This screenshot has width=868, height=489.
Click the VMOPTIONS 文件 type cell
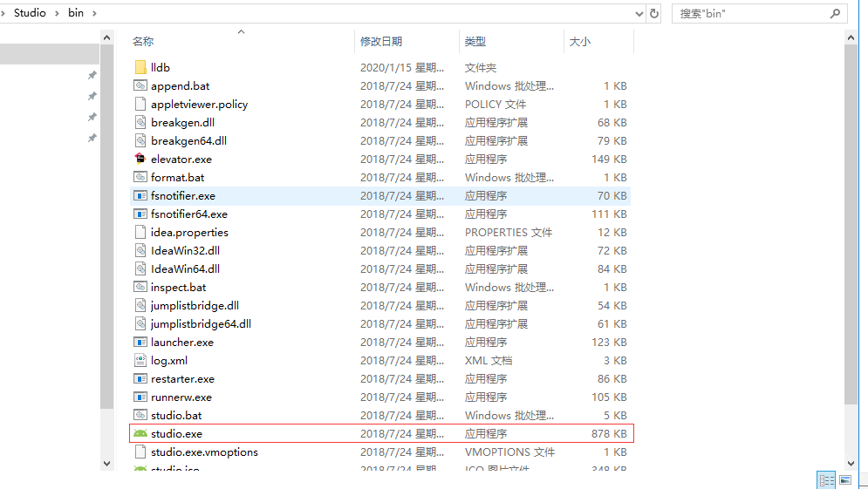point(509,452)
